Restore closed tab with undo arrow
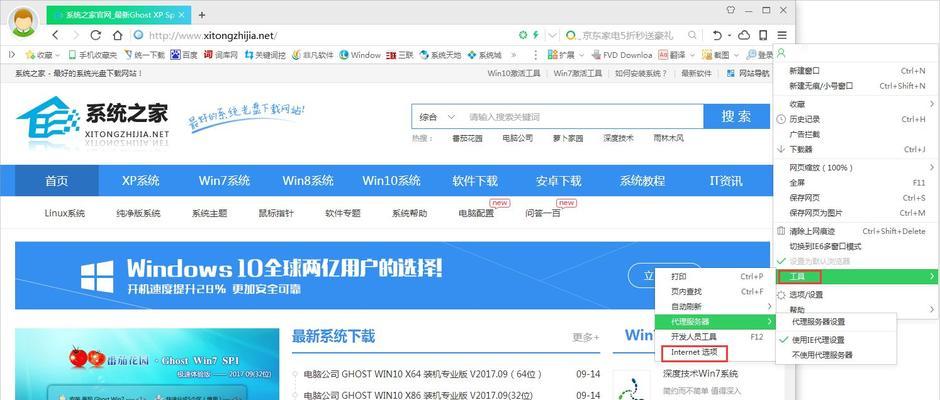Screen dimensions: 940x400 [717, 35]
